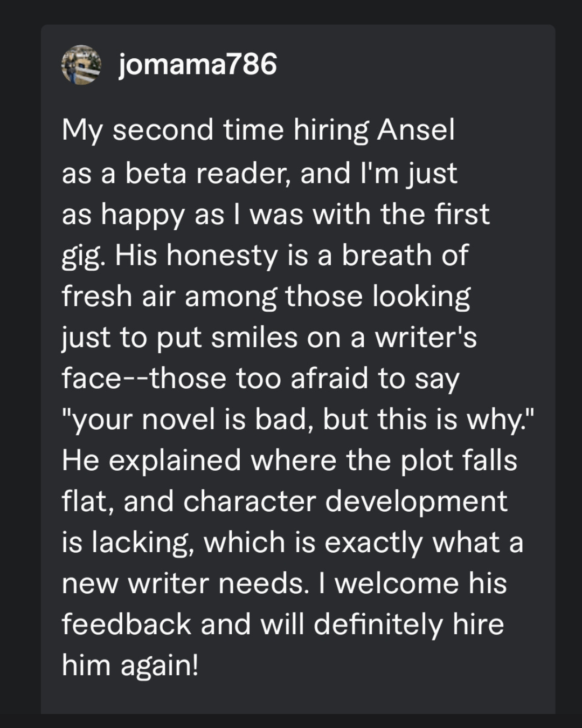The height and width of the screenshot is (728, 582).
Task: Click the word "writer's" in the review
Action: [425, 338]
